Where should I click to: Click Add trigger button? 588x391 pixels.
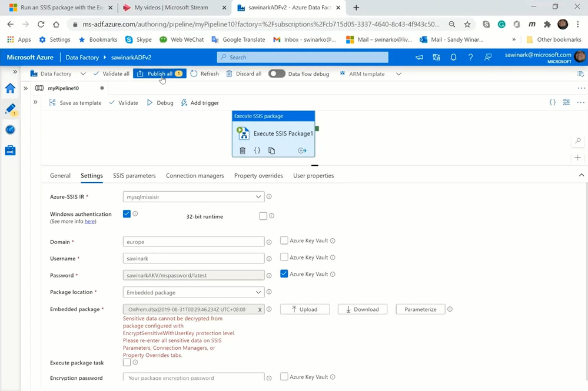tap(200, 103)
